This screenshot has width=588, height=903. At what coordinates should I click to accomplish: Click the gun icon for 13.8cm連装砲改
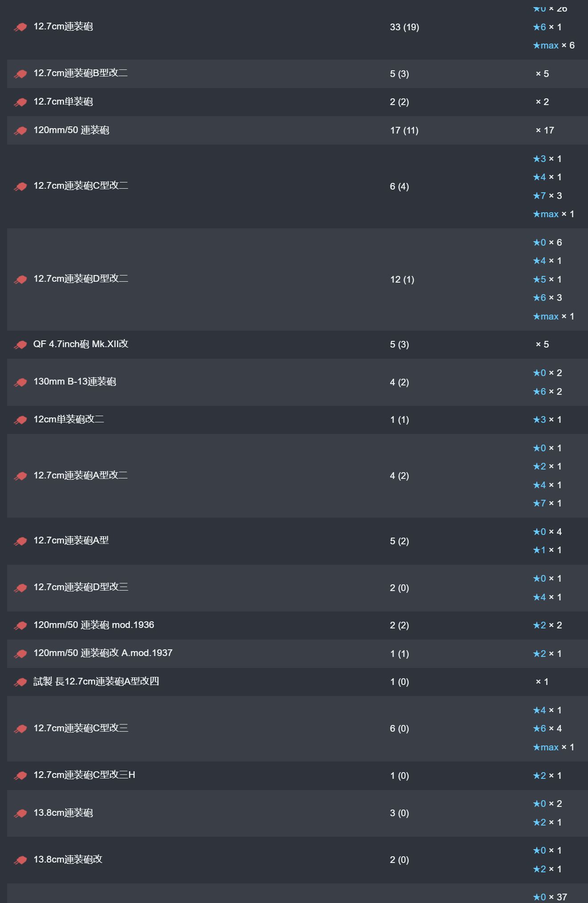(x=20, y=860)
